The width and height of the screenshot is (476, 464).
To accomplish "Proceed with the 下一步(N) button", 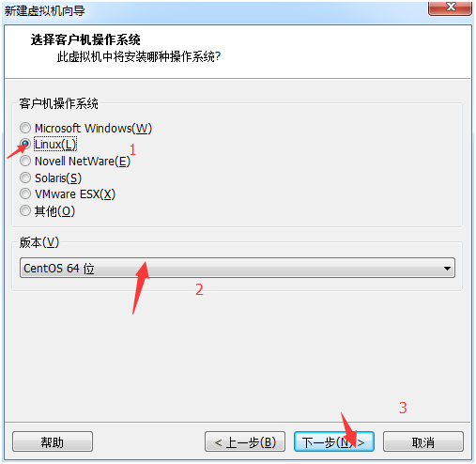I will [x=334, y=441].
